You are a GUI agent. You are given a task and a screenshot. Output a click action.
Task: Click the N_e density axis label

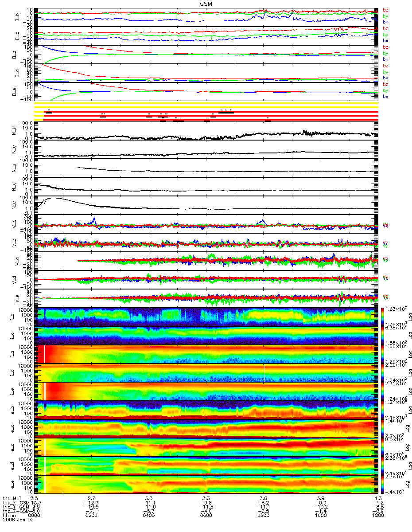(x=15, y=205)
